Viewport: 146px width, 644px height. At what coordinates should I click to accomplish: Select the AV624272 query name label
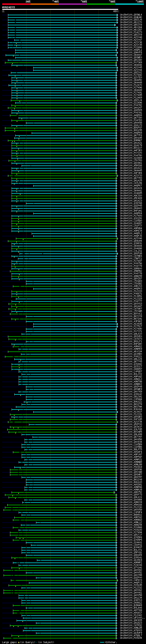8,8
